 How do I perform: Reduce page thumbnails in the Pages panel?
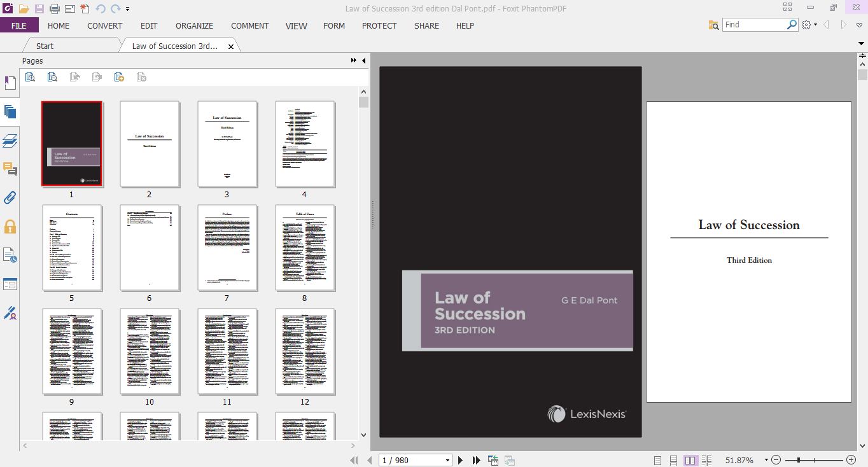[52, 77]
